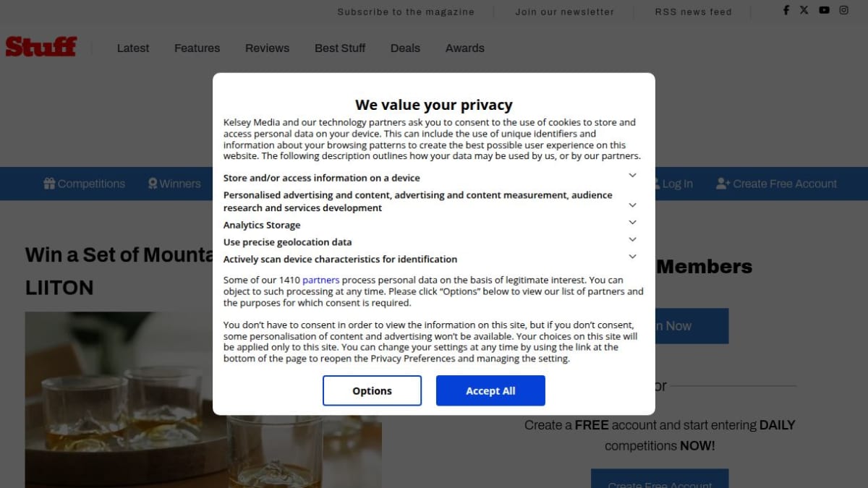The width and height of the screenshot is (868, 488).
Task: Expand Store and/or access information on a device
Action: (x=632, y=176)
